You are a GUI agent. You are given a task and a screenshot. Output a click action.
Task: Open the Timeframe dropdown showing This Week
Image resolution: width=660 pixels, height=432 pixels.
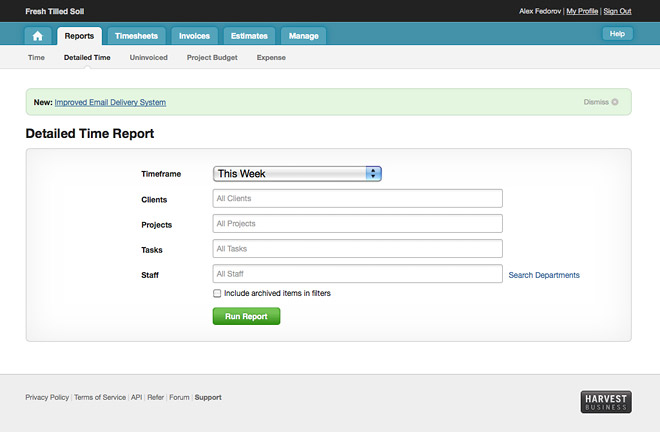click(x=297, y=174)
